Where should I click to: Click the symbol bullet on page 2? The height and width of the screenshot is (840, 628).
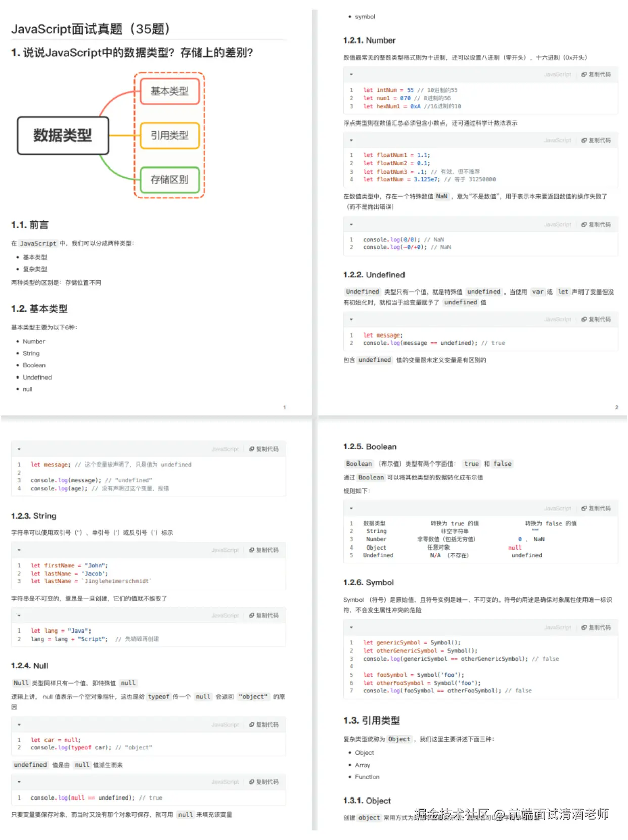(365, 17)
